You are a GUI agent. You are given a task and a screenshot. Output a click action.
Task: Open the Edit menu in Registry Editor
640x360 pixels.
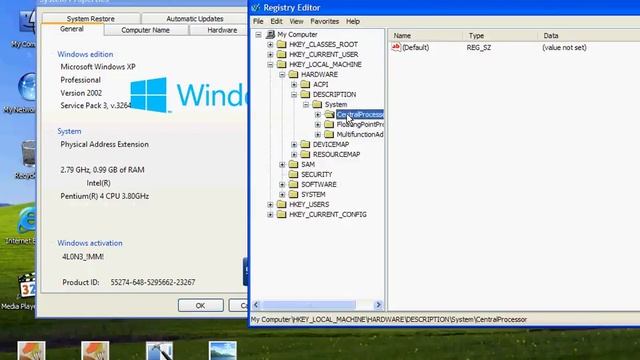pos(276,21)
